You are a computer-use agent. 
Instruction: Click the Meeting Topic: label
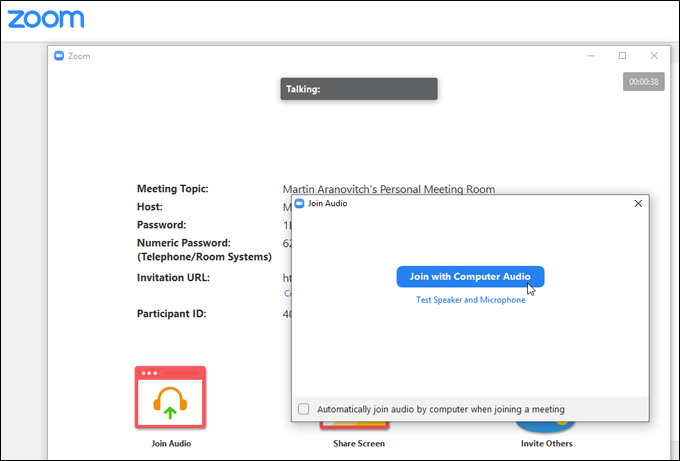coord(173,189)
